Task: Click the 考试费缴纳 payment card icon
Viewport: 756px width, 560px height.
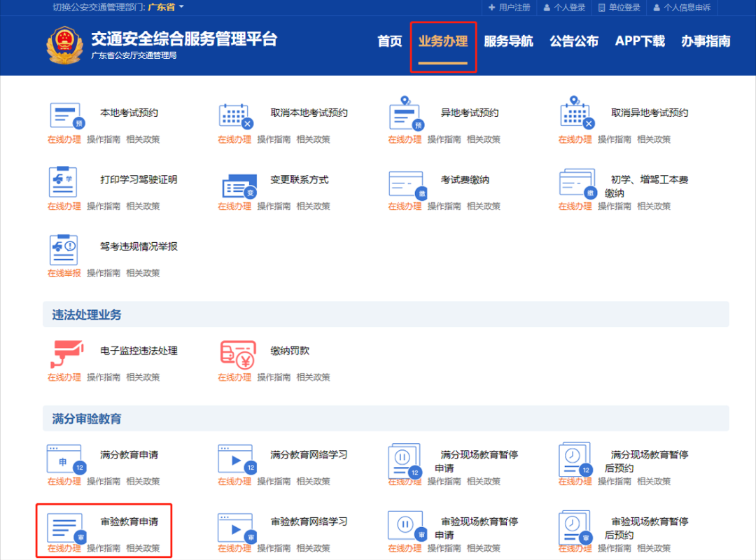Action: [x=405, y=183]
